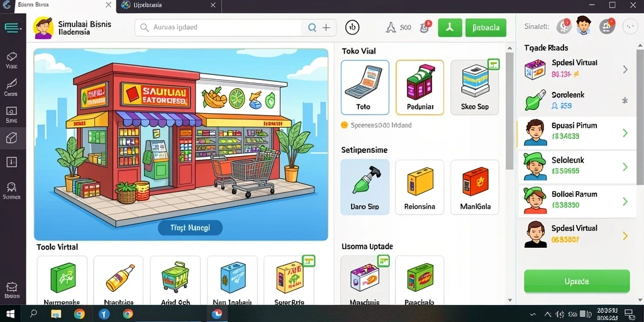Image resolution: width=644 pixels, height=322 pixels.
Task: Click the green Upade button
Action: pos(577,281)
